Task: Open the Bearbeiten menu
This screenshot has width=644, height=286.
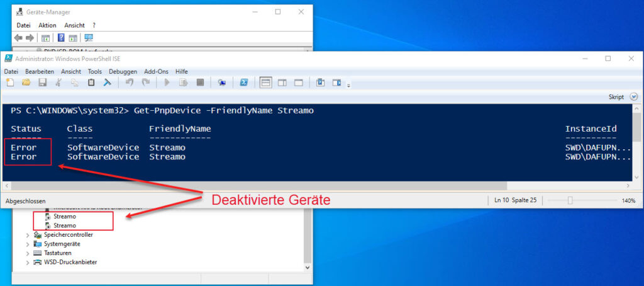Action: [40, 72]
